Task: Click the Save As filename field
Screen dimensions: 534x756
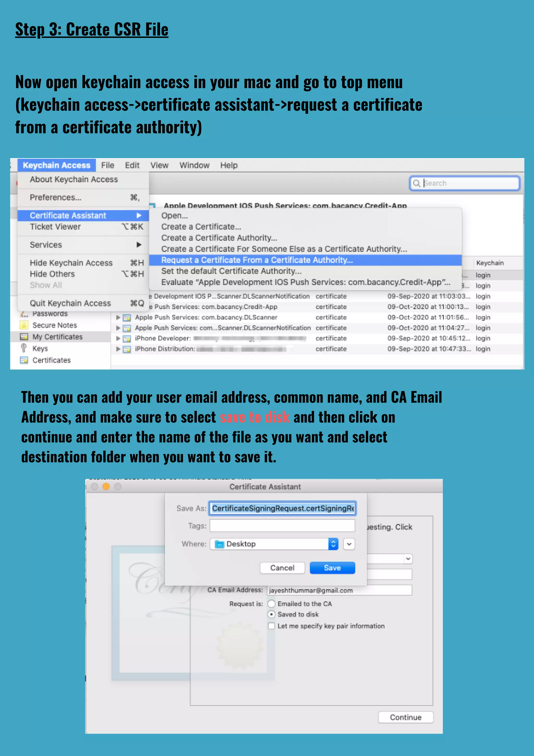Action: (282, 508)
